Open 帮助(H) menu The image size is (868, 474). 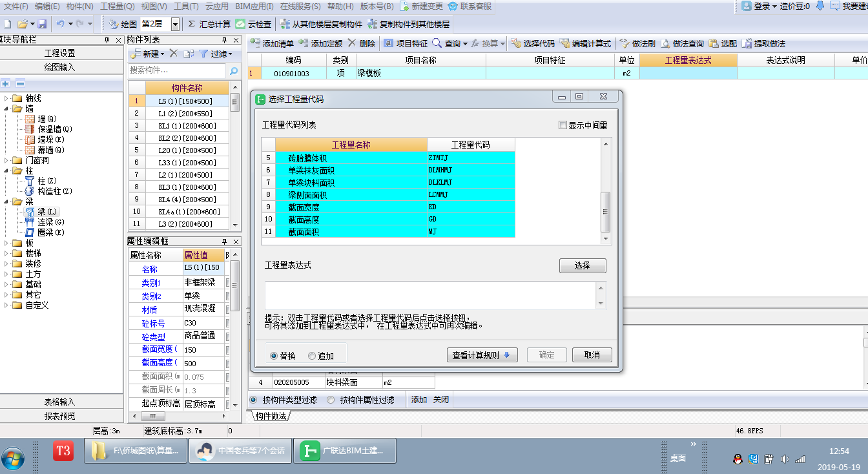[340, 6]
